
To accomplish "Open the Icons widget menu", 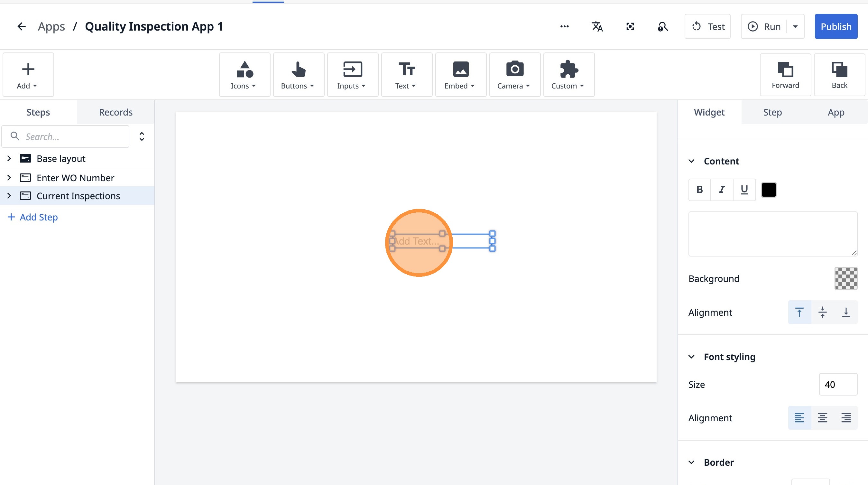I will (244, 75).
